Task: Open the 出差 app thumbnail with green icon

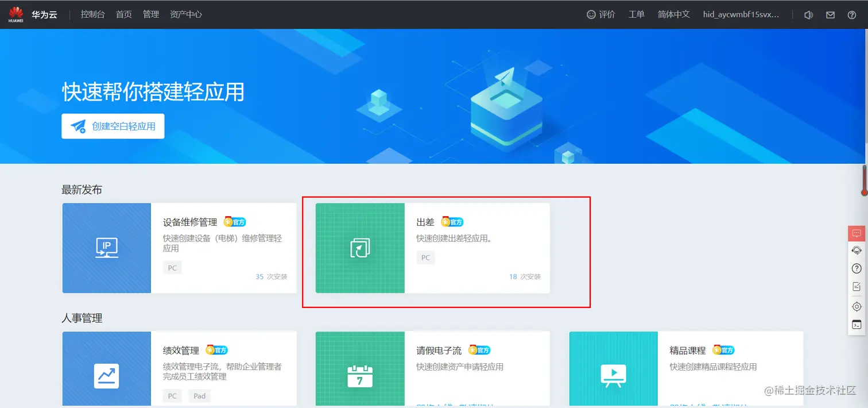Action: coord(359,248)
